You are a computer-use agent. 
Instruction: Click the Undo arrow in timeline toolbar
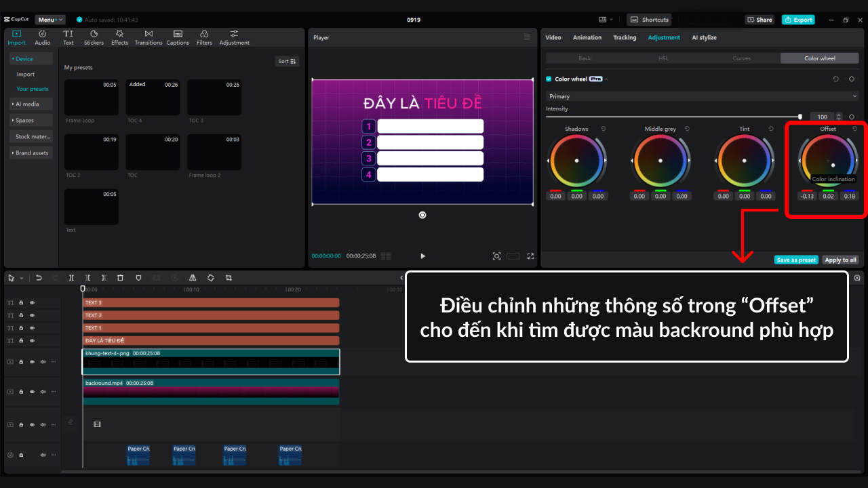tap(39, 278)
